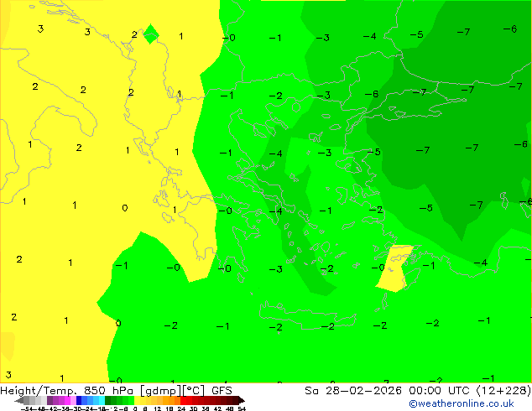Pick the cyan segment of the temperature scale
Image resolution: width=532 pixels, height=411 pixels.
[x=102, y=401]
